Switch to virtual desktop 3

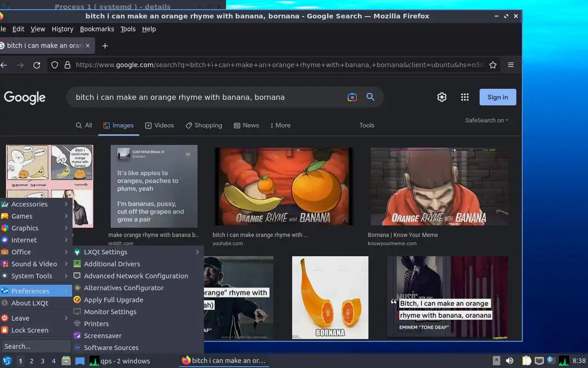(x=43, y=361)
